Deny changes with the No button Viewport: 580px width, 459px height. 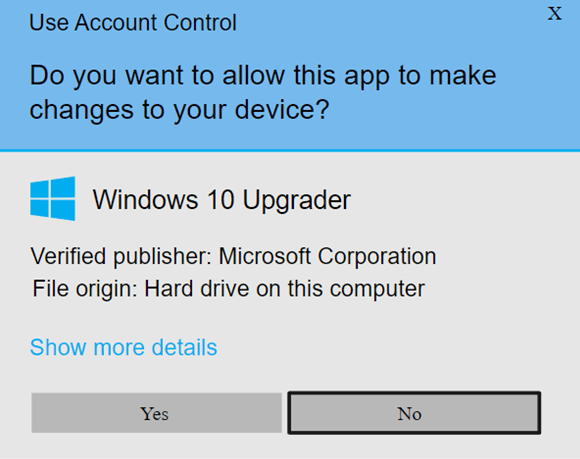click(414, 413)
